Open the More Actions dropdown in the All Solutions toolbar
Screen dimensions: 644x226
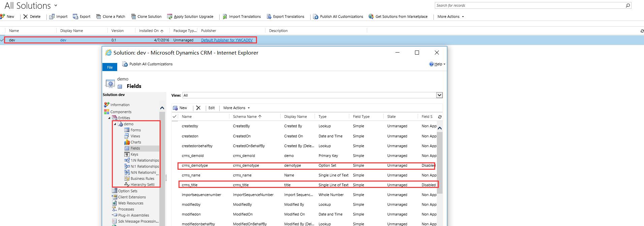451,17
